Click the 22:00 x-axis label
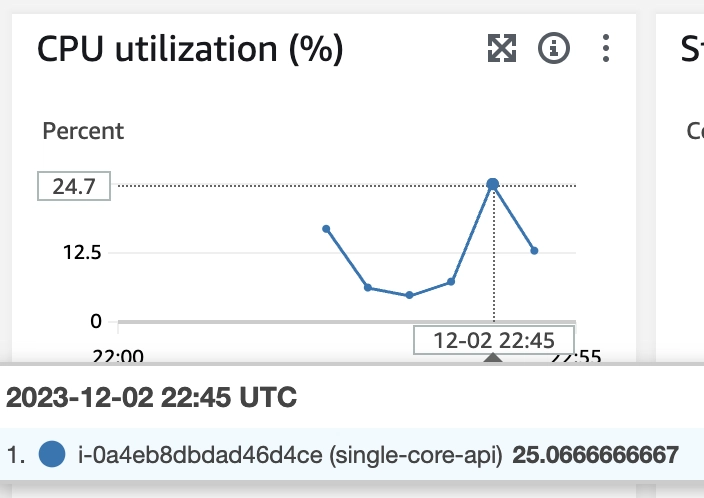 tap(118, 355)
